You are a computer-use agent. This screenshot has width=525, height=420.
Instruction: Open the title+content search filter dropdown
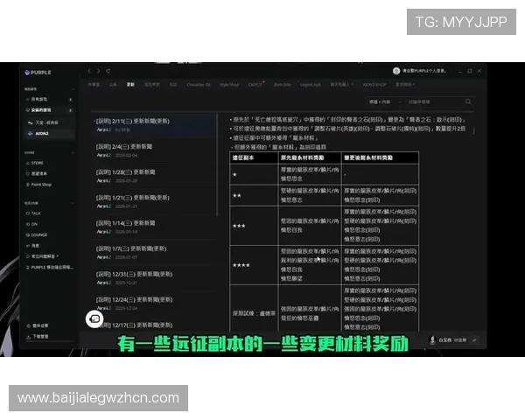point(384,101)
